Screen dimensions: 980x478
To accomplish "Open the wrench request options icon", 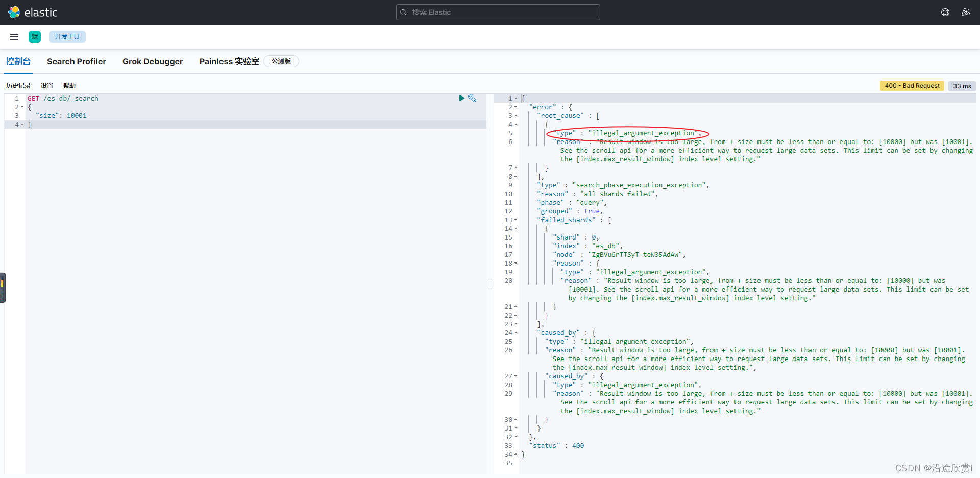I will [x=472, y=98].
